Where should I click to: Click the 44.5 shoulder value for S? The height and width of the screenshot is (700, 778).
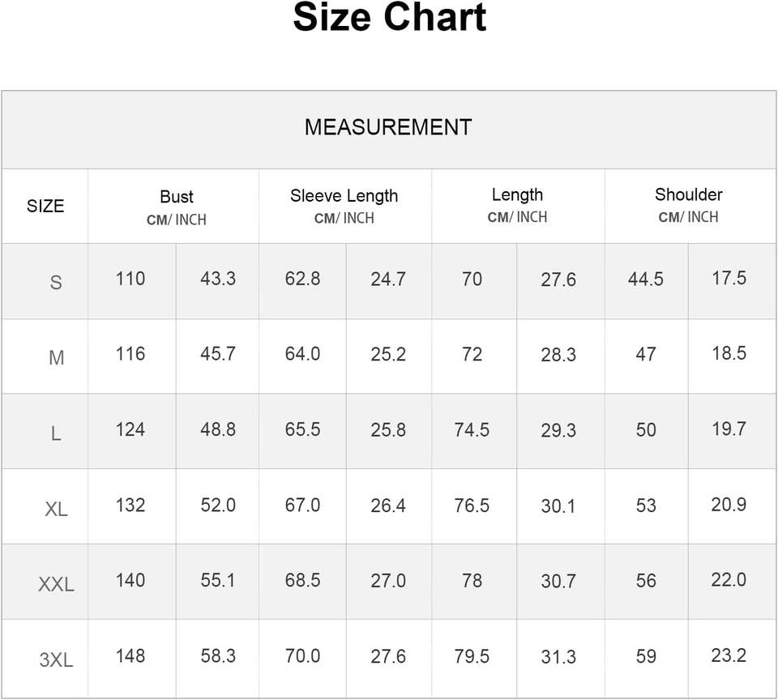click(x=646, y=280)
